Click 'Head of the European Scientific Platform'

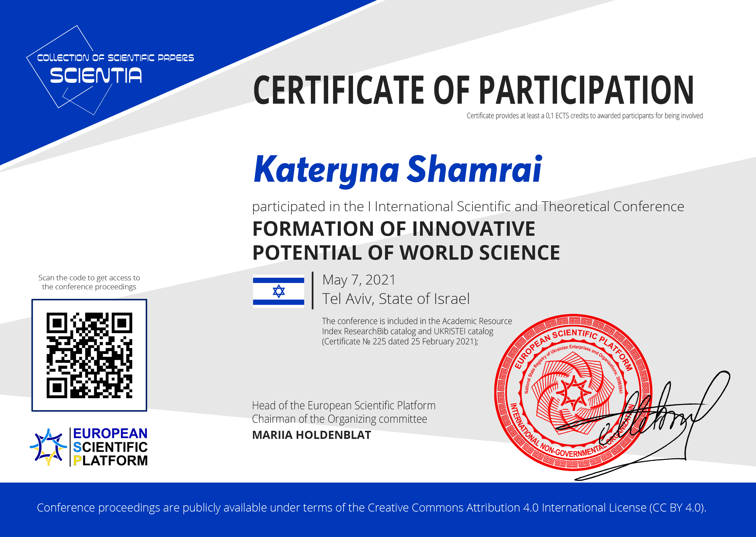(344, 406)
